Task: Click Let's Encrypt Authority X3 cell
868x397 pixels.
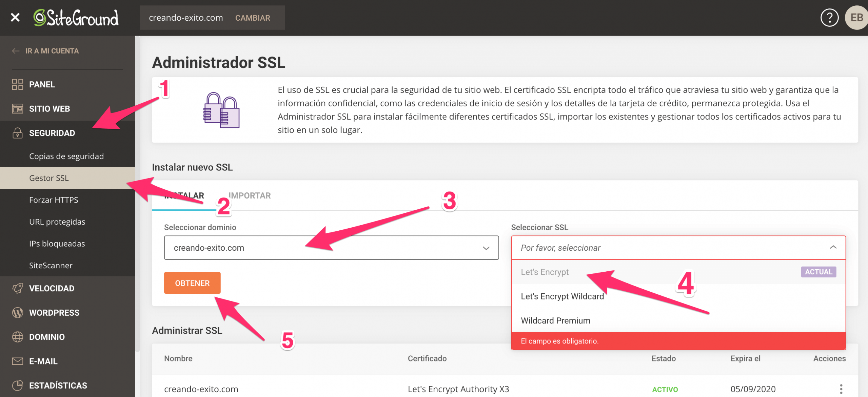Action: (458, 389)
